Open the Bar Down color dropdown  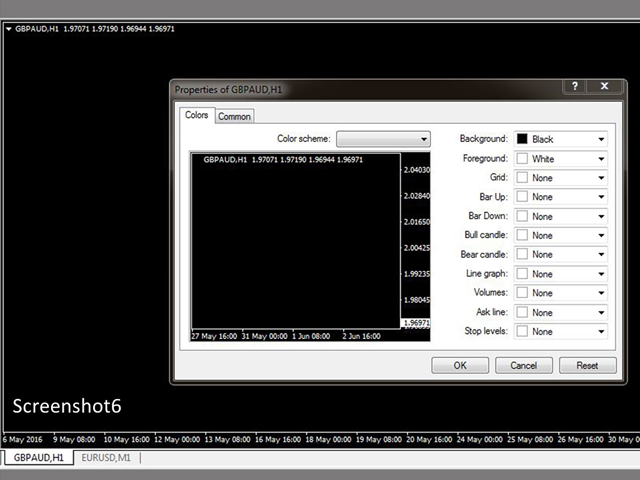(x=560, y=216)
